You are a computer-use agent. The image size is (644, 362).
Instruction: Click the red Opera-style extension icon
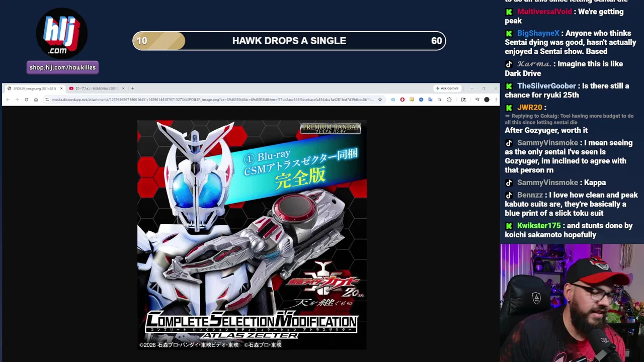pos(402,100)
